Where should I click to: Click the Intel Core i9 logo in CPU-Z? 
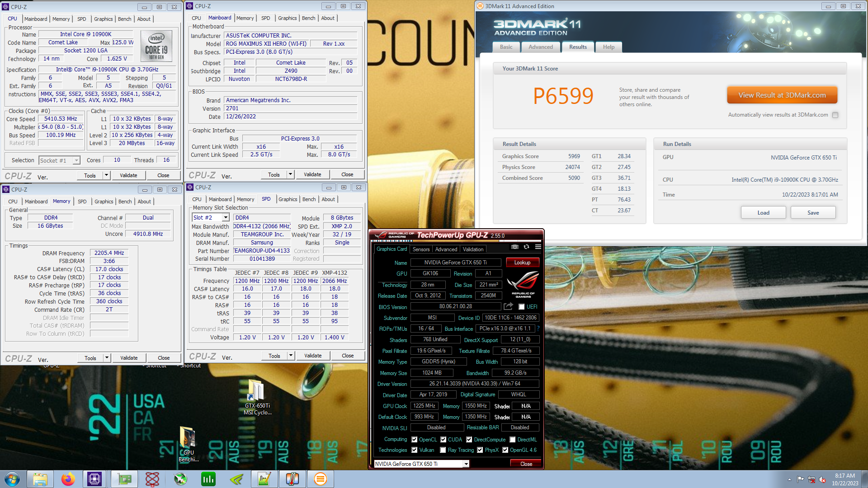pyautogui.click(x=156, y=46)
